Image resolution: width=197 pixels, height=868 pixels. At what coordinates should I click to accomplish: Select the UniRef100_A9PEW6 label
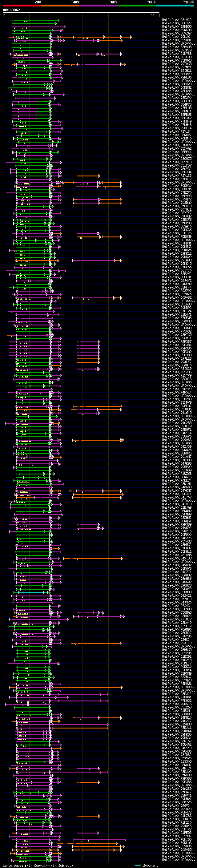pos(177,78)
